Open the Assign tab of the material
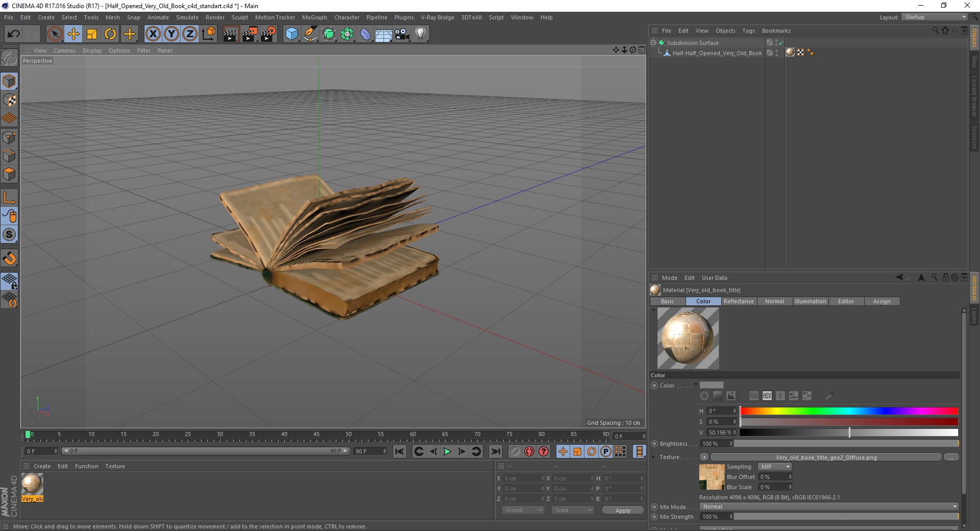 point(881,301)
